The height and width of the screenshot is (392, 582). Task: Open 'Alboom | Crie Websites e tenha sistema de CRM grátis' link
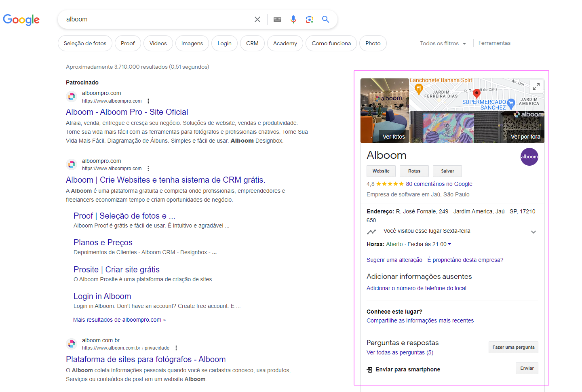(166, 180)
